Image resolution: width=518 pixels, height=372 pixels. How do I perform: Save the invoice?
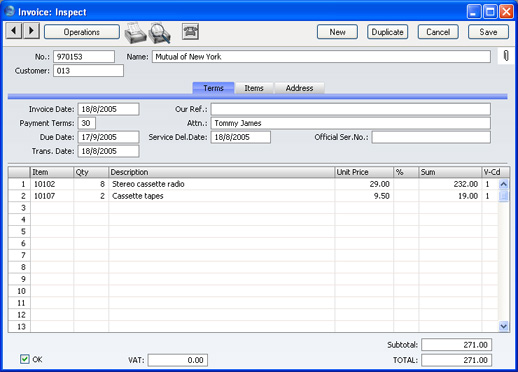(488, 32)
